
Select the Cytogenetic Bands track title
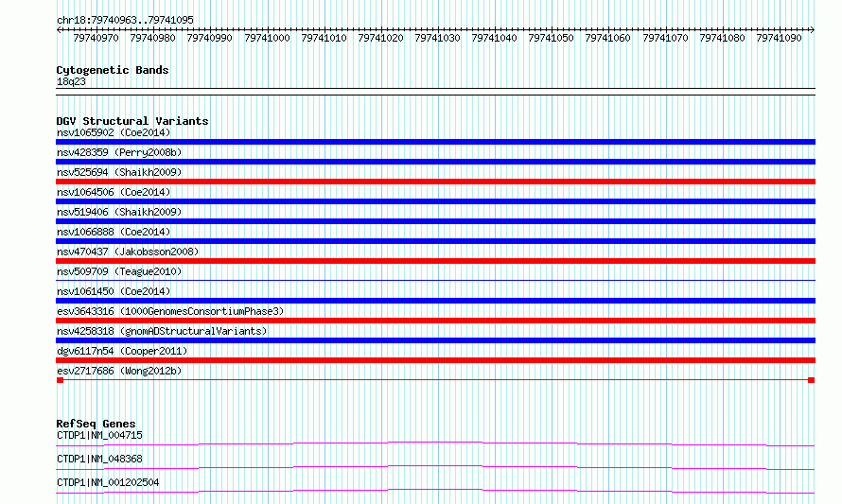click(x=113, y=70)
